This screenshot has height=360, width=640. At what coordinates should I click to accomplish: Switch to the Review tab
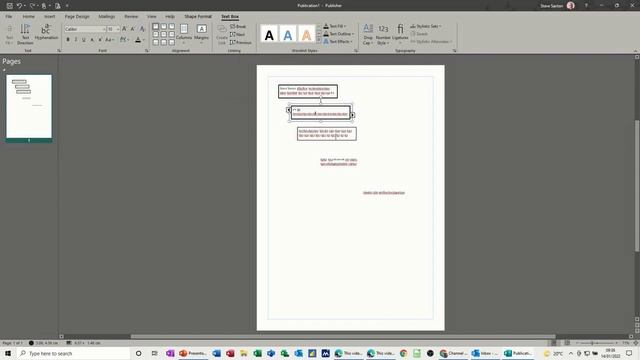[131, 17]
